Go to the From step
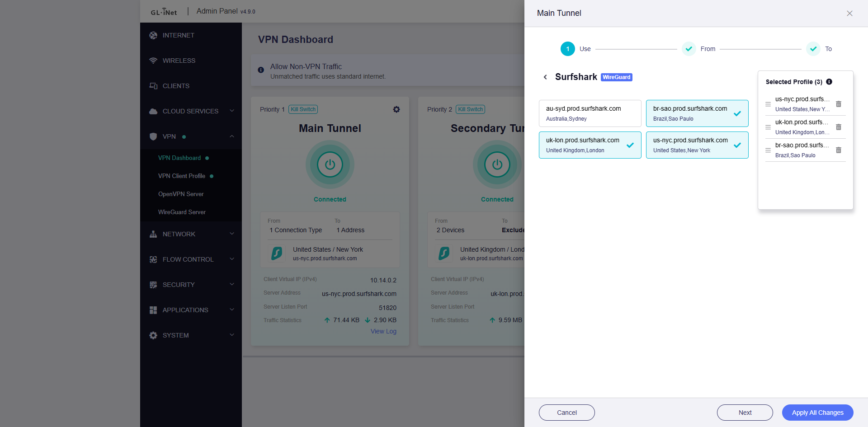868x427 pixels. pyautogui.click(x=698, y=49)
